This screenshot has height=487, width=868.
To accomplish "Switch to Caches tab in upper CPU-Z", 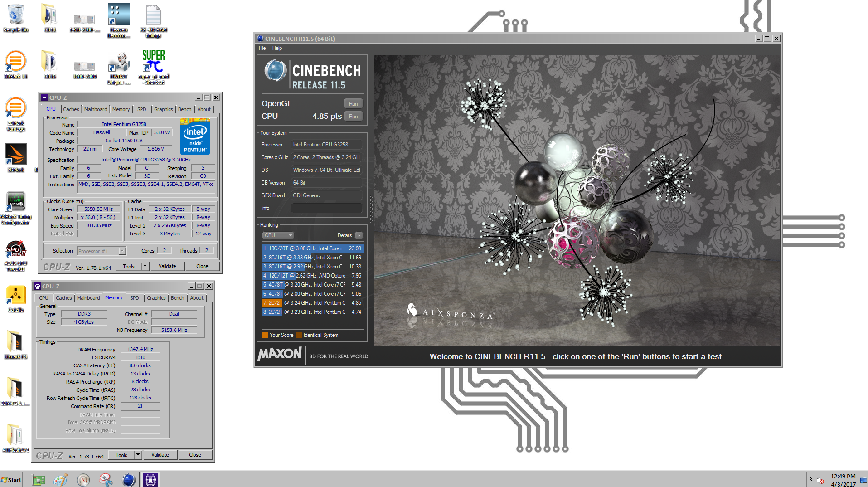I will (x=71, y=109).
